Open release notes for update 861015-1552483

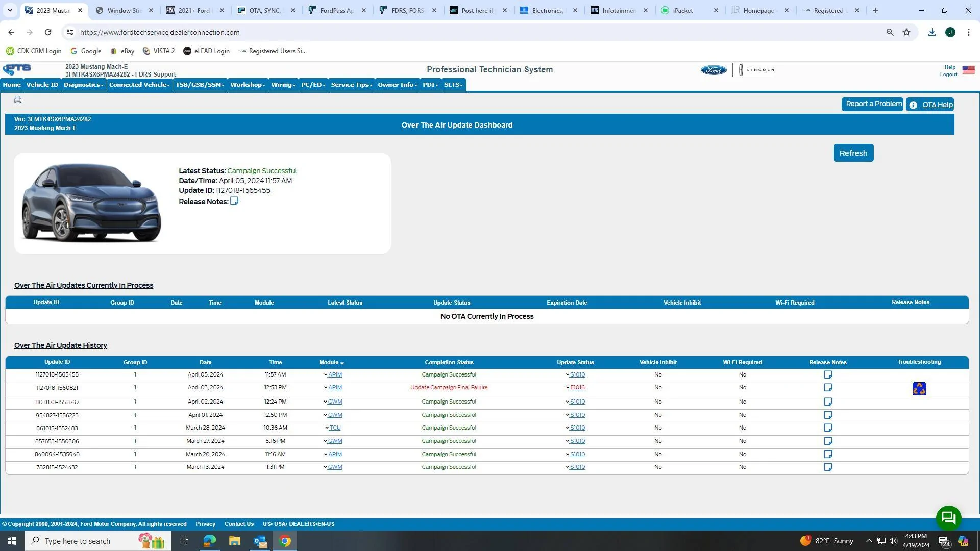tap(828, 428)
